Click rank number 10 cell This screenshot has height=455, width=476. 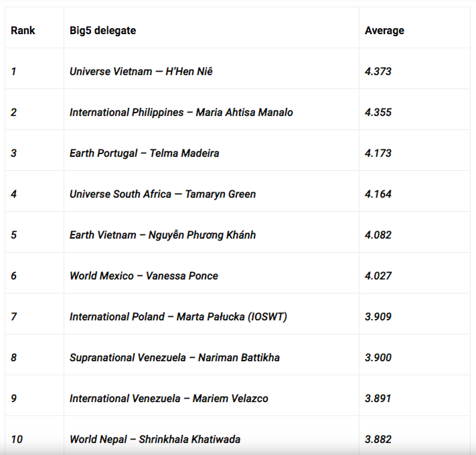(17, 439)
